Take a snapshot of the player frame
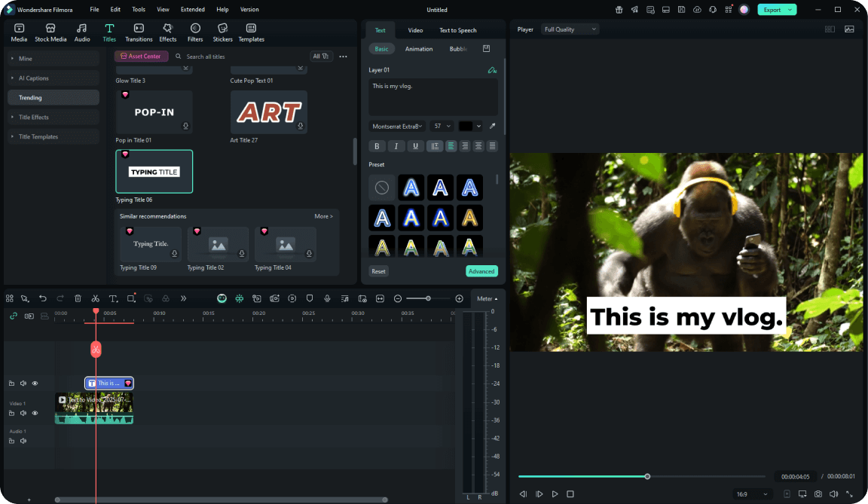The height and width of the screenshot is (504, 868). click(818, 494)
